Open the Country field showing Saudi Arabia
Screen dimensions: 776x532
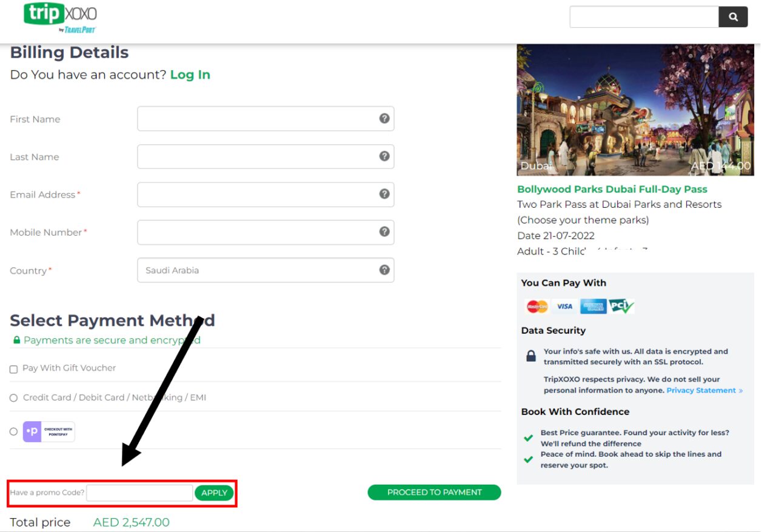pos(266,270)
